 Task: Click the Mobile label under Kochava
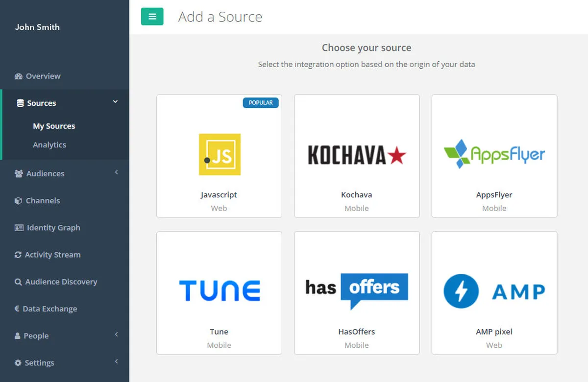coord(357,208)
